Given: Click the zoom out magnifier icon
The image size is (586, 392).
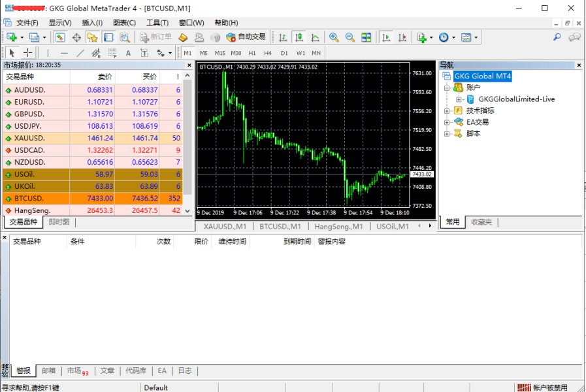Looking at the screenshot, I should pos(350,37).
